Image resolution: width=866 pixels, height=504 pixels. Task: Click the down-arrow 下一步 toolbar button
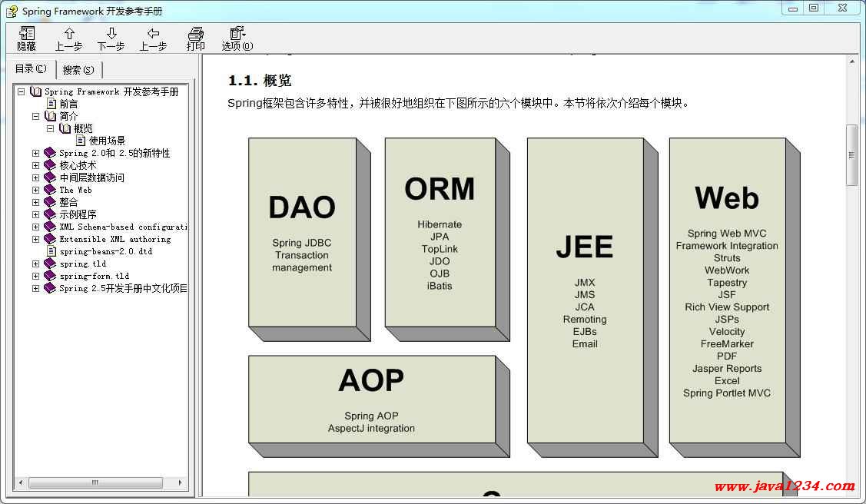(111, 38)
